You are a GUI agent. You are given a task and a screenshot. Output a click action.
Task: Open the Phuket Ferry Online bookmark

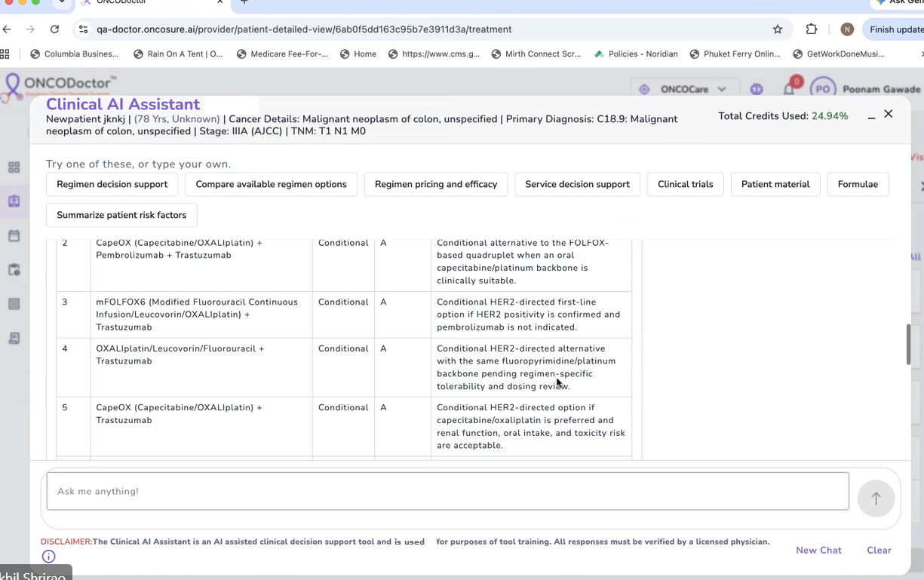pyautogui.click(x=735, y=54)
